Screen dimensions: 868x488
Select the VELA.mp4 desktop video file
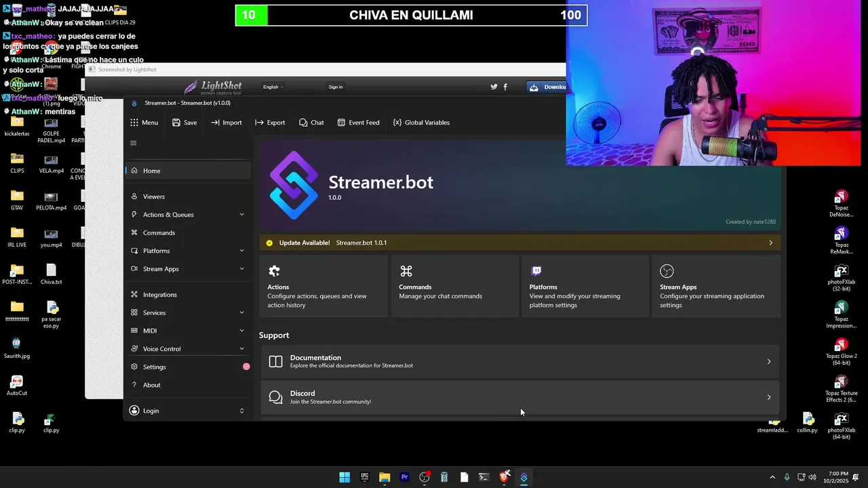coord(51,163)
